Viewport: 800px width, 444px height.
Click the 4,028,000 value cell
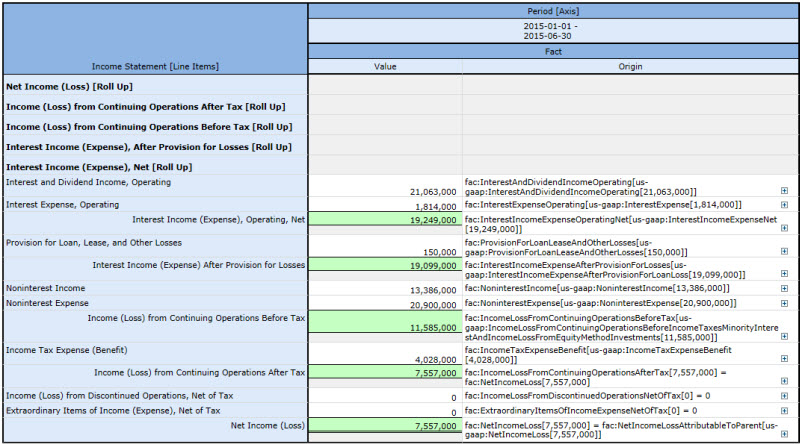pyautogui.click(x=385, y=354)
